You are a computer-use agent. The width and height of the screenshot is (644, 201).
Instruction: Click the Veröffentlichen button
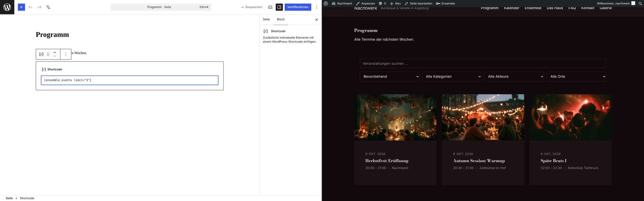[x=298, y=7]
